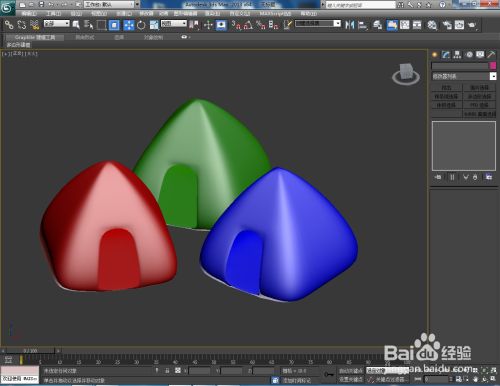500x386 pixels.
Task: Click the Select and Link tool
Action: coord(9,25)
